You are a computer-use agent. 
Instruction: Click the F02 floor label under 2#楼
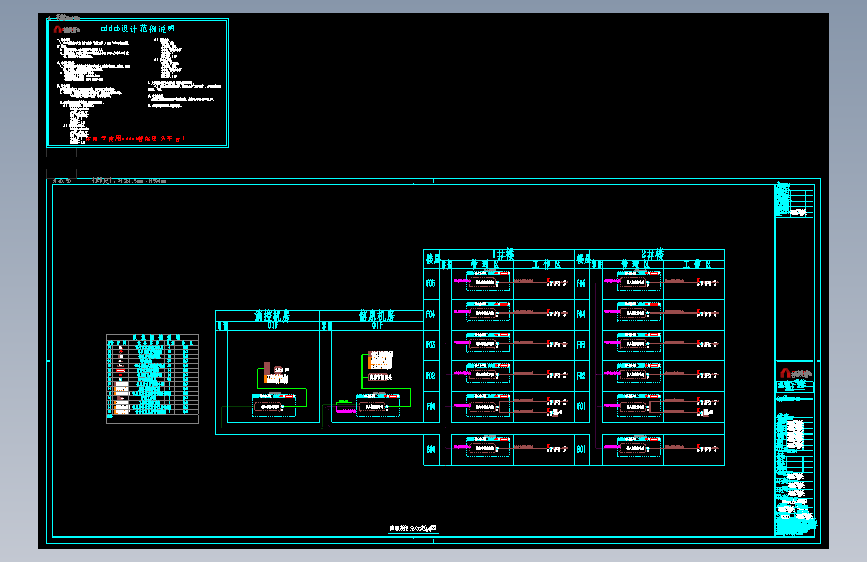[x=581, y=376]
